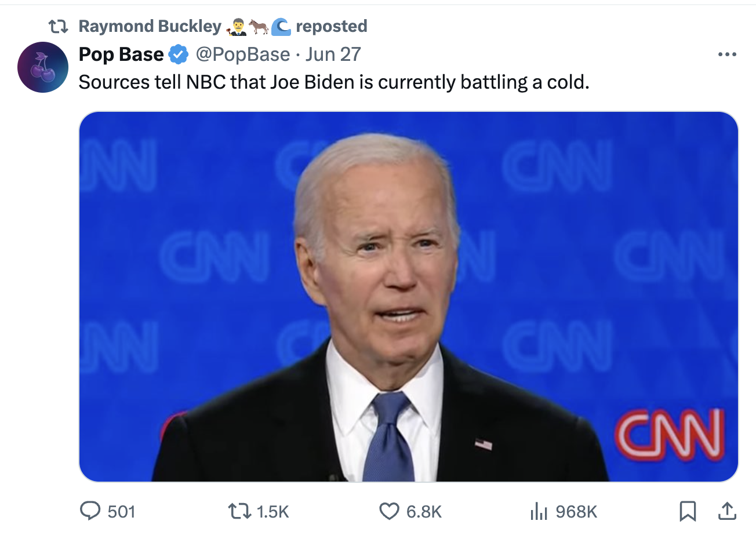Click the Jun 27 timestamp
756x539 pixels.
(333, 54)
